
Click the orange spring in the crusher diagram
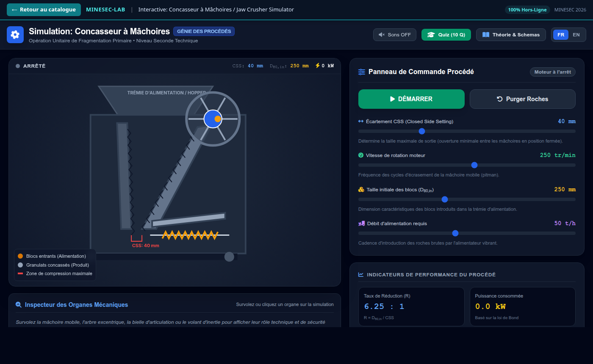click(x=190, y=235)
